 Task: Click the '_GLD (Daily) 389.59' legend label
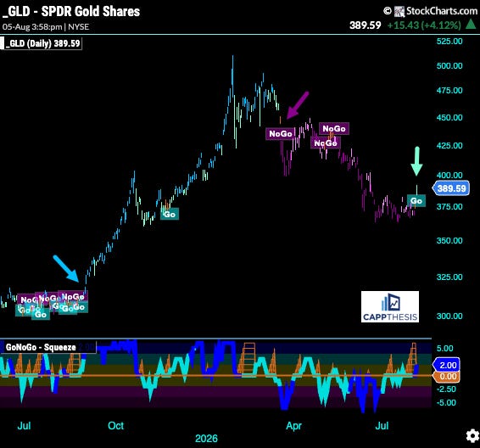point(43,43)
